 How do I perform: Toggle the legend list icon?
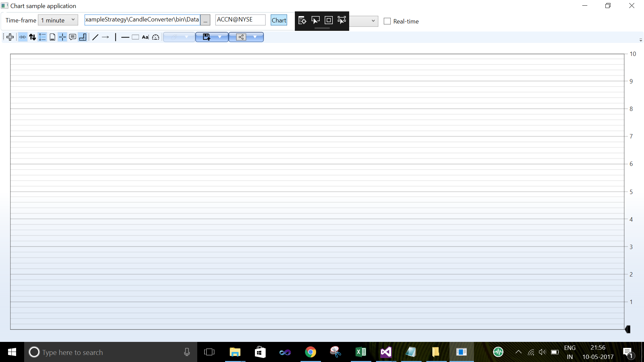[42, 37]
